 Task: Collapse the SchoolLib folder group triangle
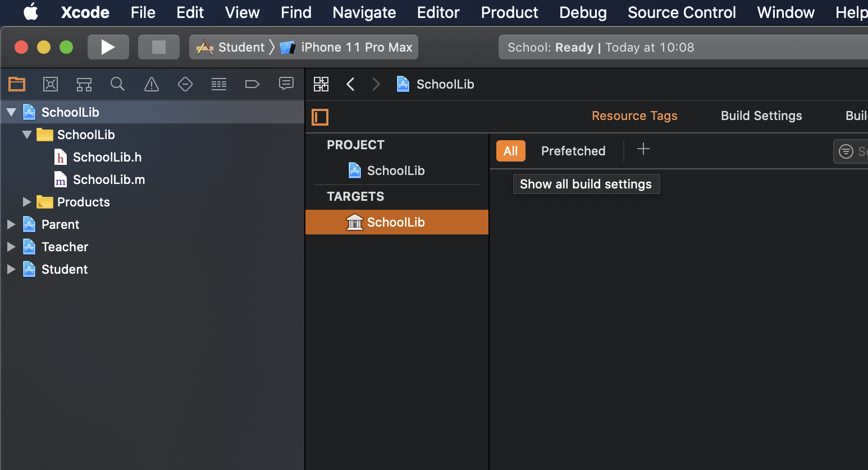click(x=27, y=135)
